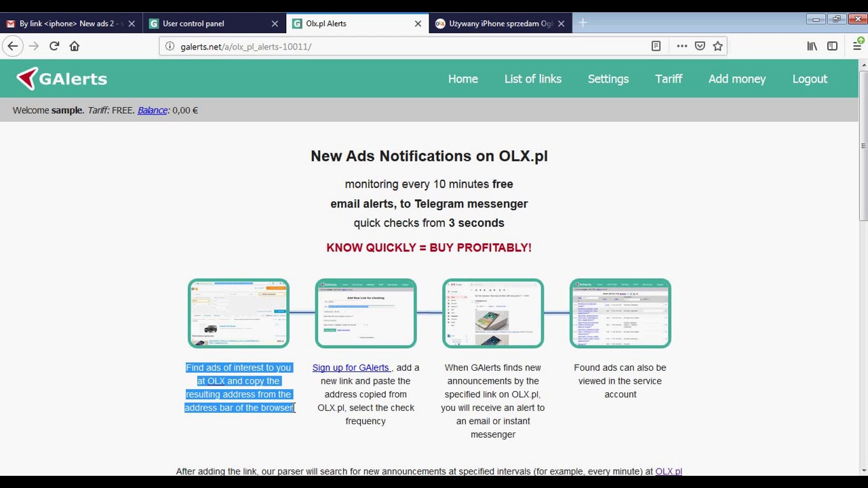Show sidebars icon in toolbar
The width and height of the screenshot is (868, 488).
[x=832, y=46]
